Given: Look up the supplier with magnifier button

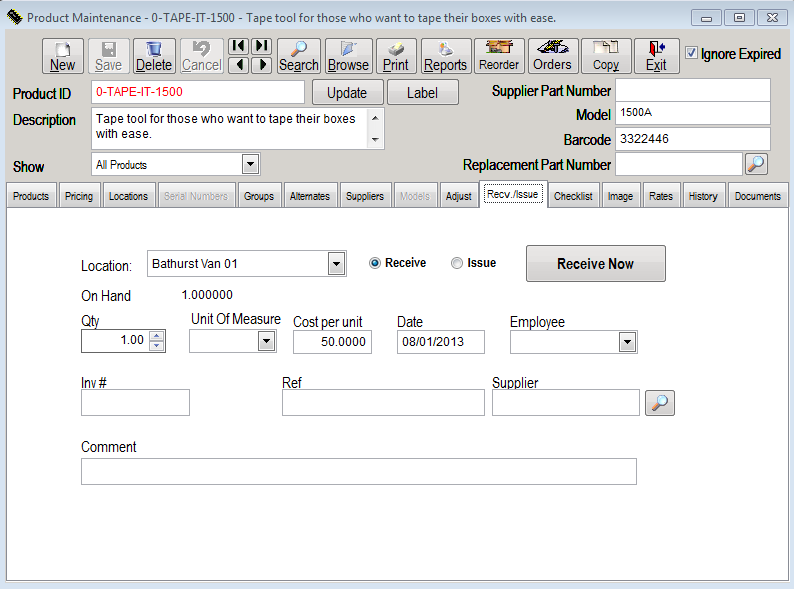Looking at the screenshot, I should [x=659, y=403].
